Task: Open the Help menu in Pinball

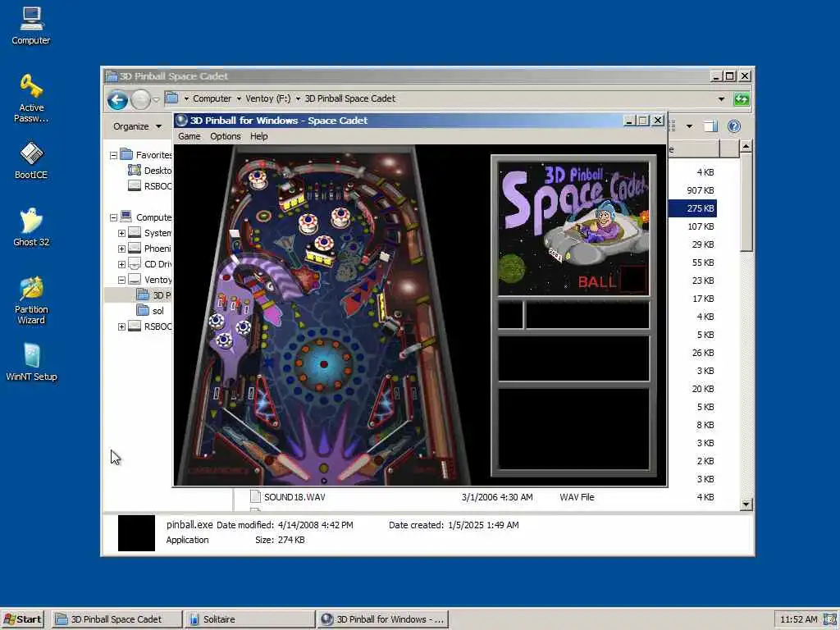Action: tap(258, 137)
